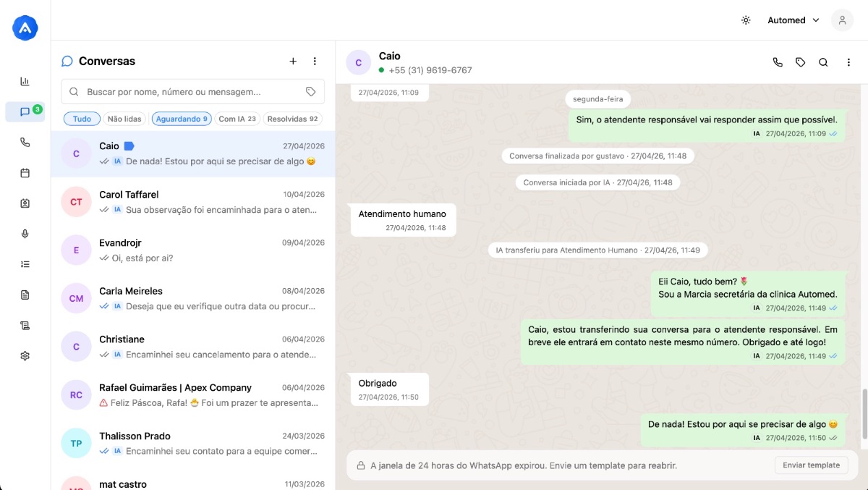
Task: Click the Automed logo at top left
Action: (x=25, y=28)
